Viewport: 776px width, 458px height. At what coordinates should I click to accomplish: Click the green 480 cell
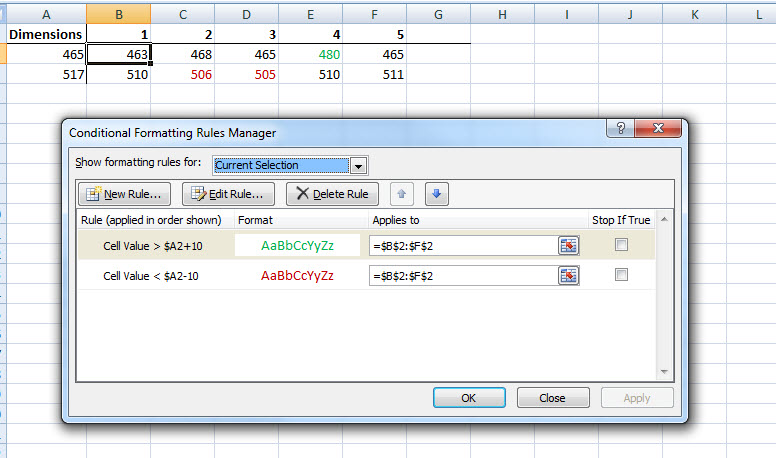pos(310,54)
